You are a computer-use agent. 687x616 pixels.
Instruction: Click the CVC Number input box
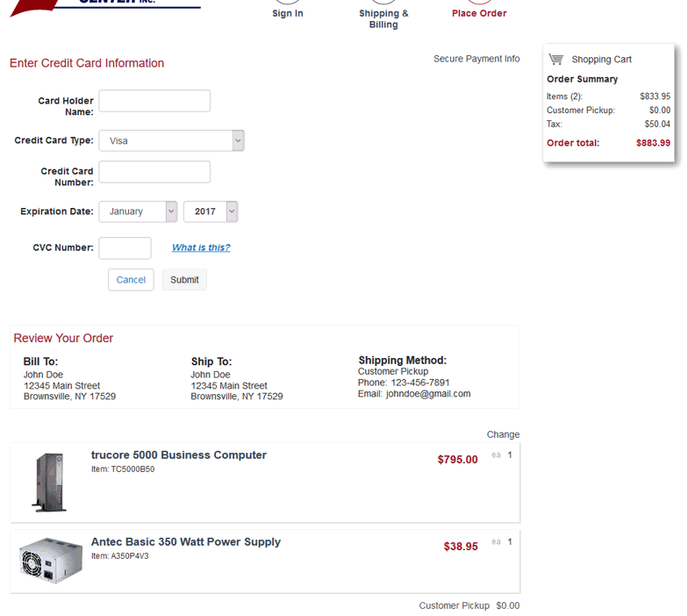(x=125, y=248)
